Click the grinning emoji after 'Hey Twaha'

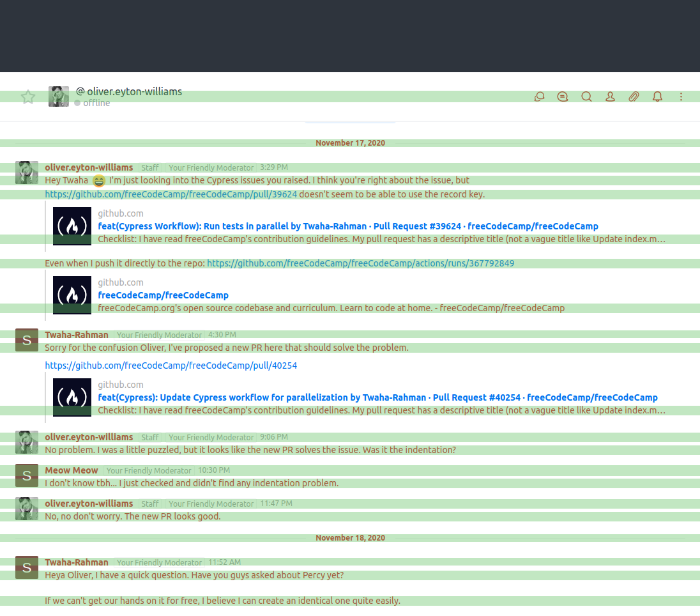click(98, 181)
